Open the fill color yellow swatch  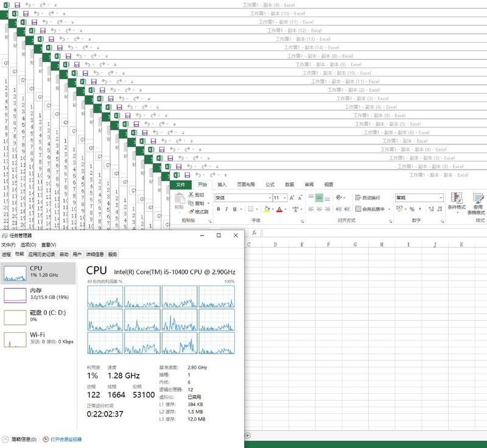coord(267,209)
